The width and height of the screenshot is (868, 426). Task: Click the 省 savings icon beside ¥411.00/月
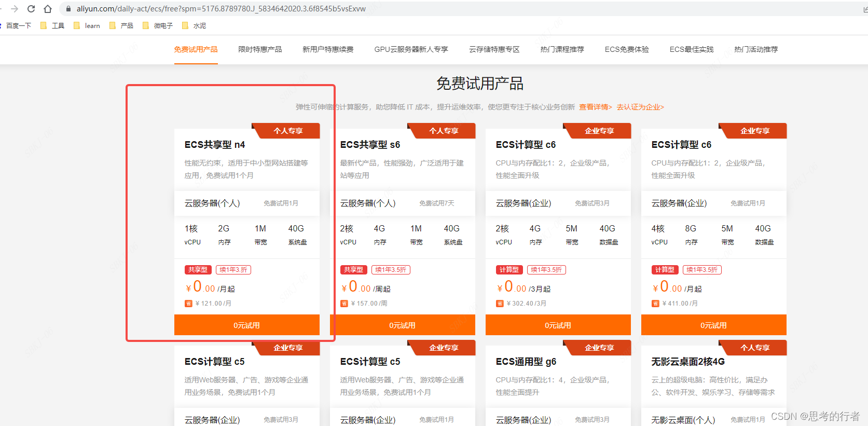(x=655, y=304)
